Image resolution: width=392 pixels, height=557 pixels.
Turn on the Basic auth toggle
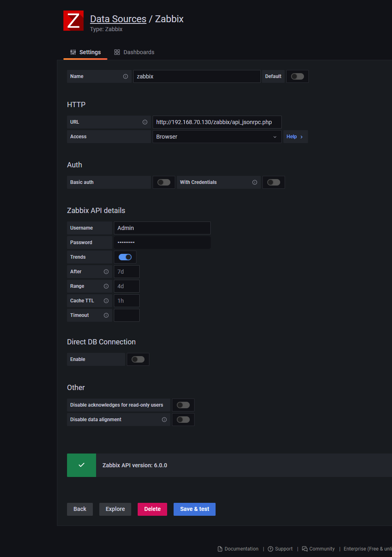coord(164,182)
